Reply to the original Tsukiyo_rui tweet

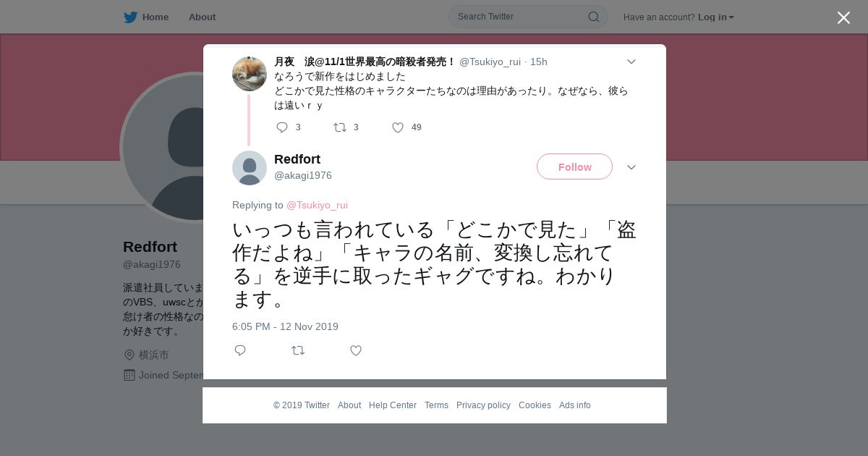pos(282,127)
